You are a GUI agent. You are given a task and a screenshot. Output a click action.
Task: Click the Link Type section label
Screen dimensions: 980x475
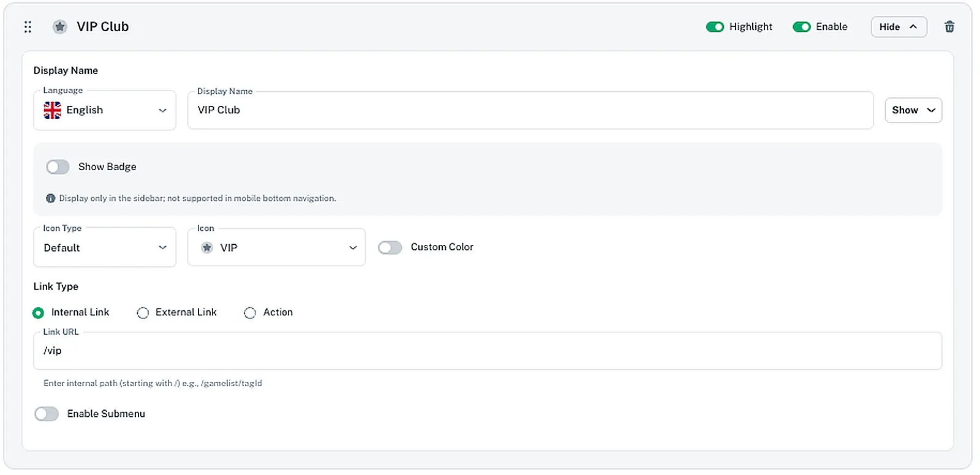56,286
